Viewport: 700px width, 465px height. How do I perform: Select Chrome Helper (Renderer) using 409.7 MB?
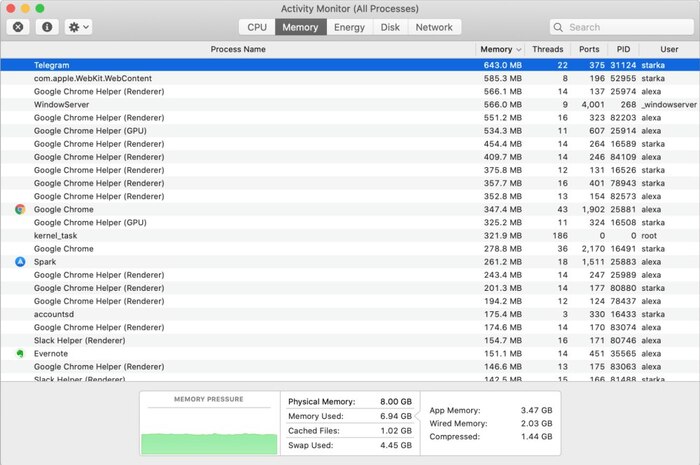(x=350, y=157)
